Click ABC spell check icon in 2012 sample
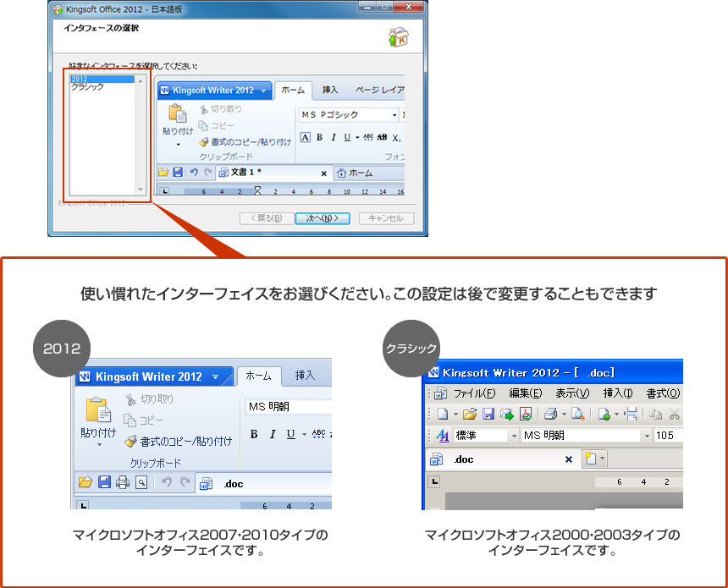This screenshot has width=728, height=588. 319,434
